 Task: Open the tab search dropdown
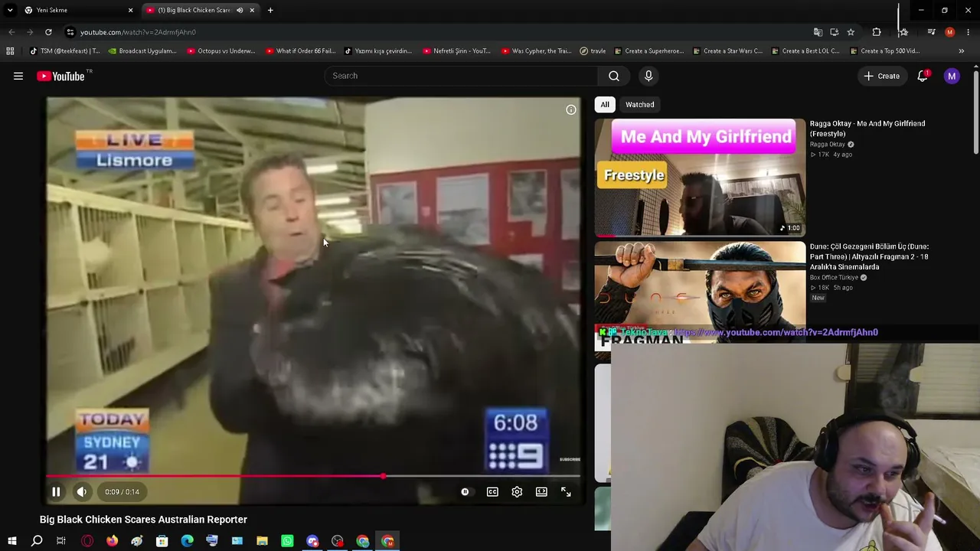coord(10,10)
